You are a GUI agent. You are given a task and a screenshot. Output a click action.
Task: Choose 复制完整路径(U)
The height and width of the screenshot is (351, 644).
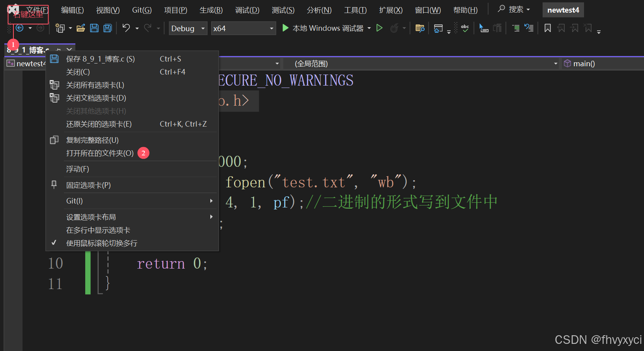click(132, 140)
